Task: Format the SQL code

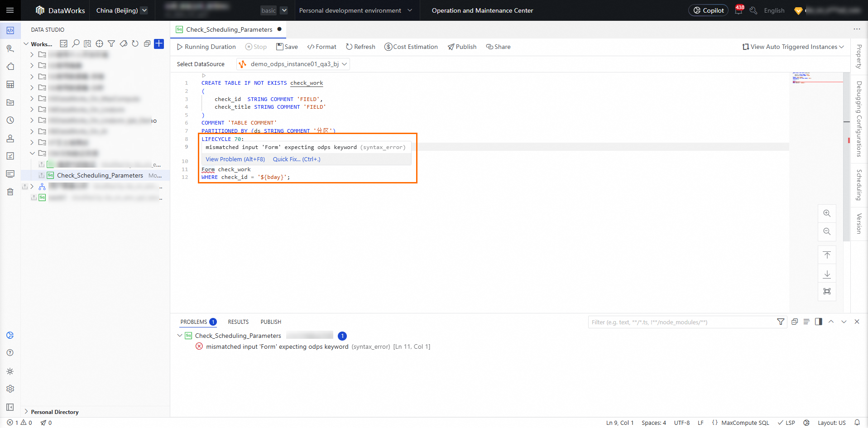Action: (x=322, y=47)
